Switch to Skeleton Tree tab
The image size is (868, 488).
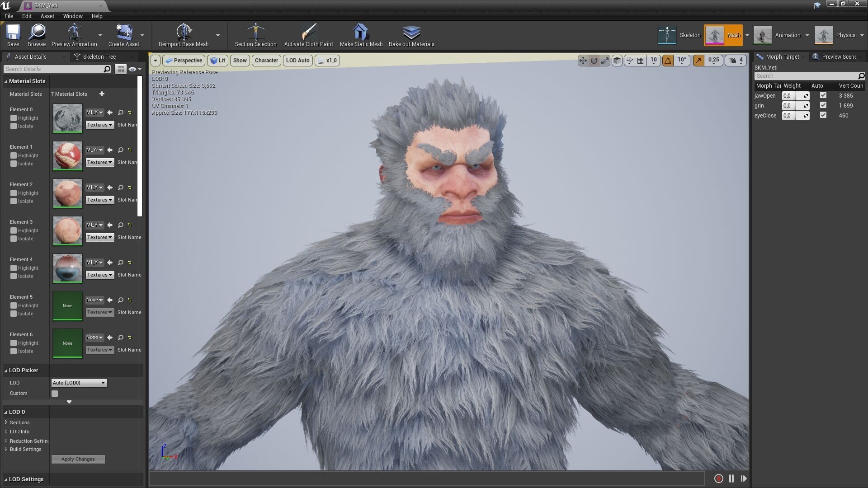tap(99, 57)
